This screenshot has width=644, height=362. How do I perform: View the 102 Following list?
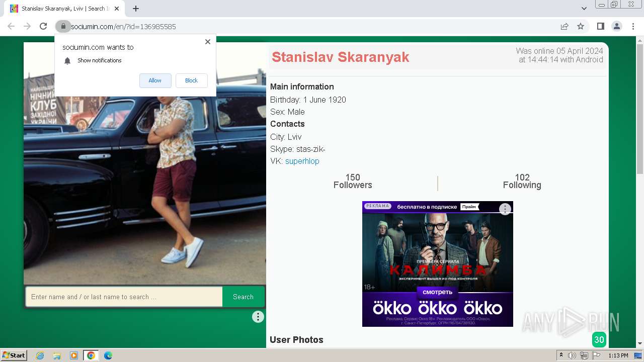click(x=522, y=181)
